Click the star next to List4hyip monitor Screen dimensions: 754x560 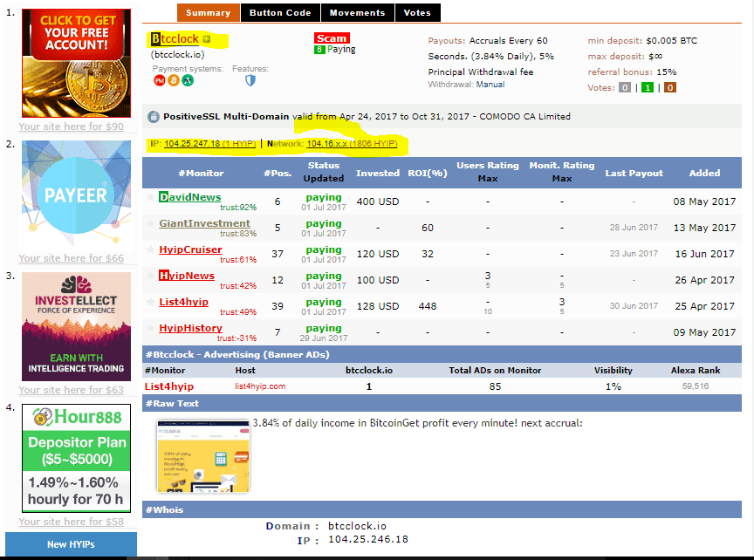point(150,302)
